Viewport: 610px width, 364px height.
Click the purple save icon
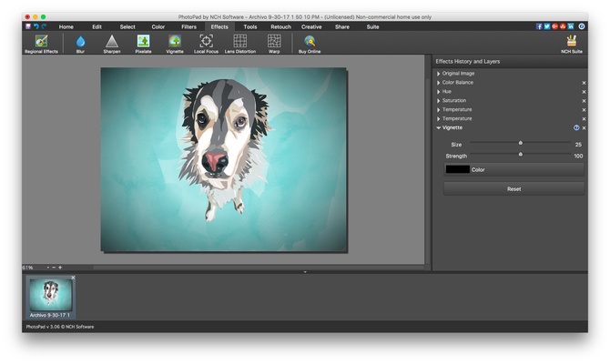tap(28, 26)
